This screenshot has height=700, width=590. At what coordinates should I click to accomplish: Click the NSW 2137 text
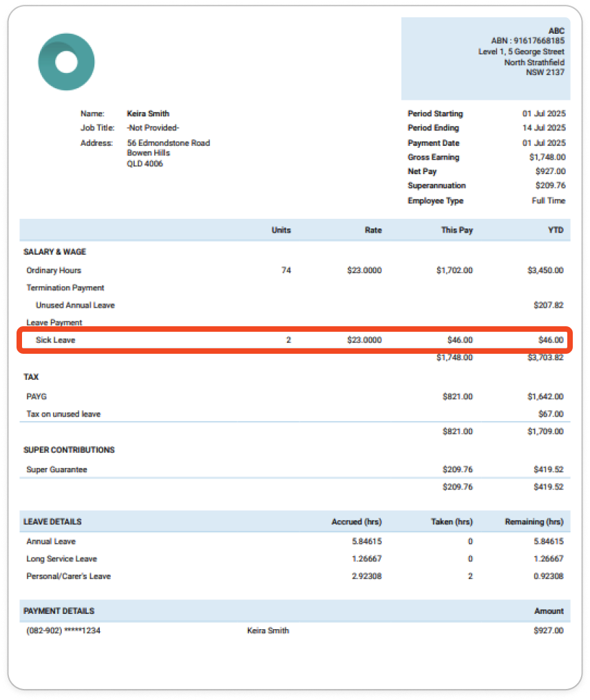click(x=545, y=72)
